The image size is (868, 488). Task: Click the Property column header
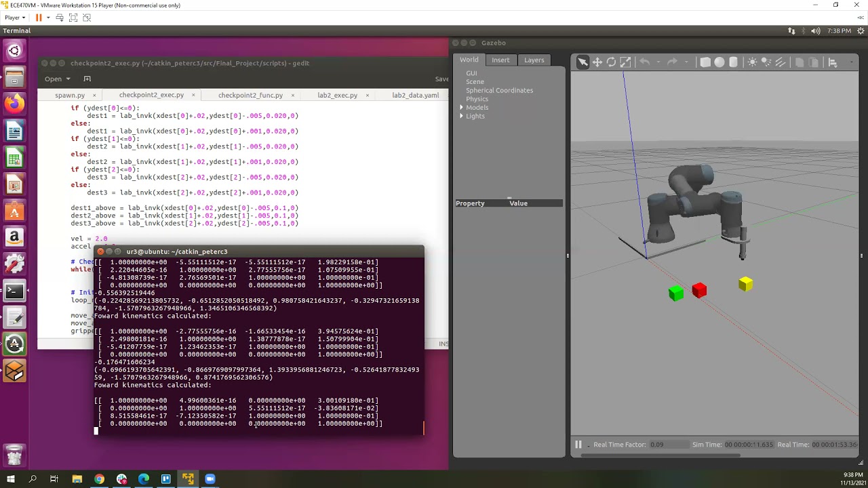tap(470, 203)
